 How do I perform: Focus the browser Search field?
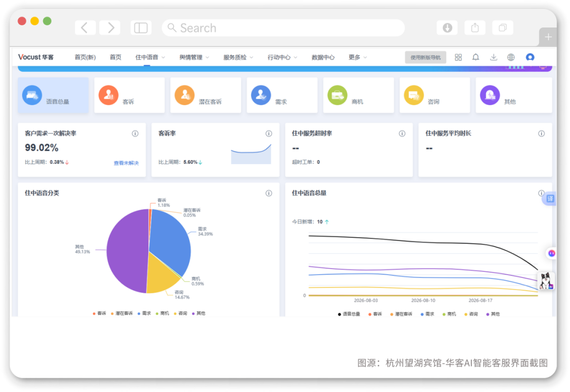pos(283,27)
